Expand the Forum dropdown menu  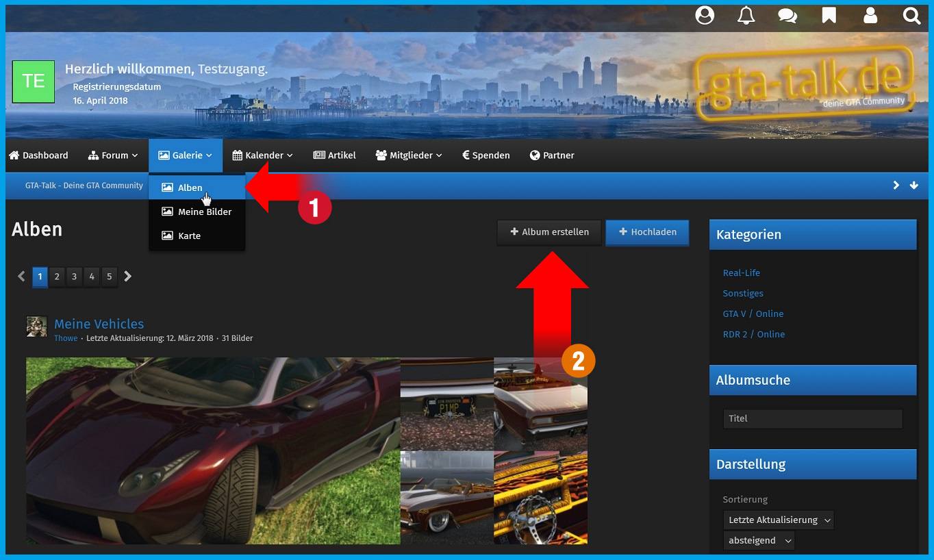coord(114,155)
